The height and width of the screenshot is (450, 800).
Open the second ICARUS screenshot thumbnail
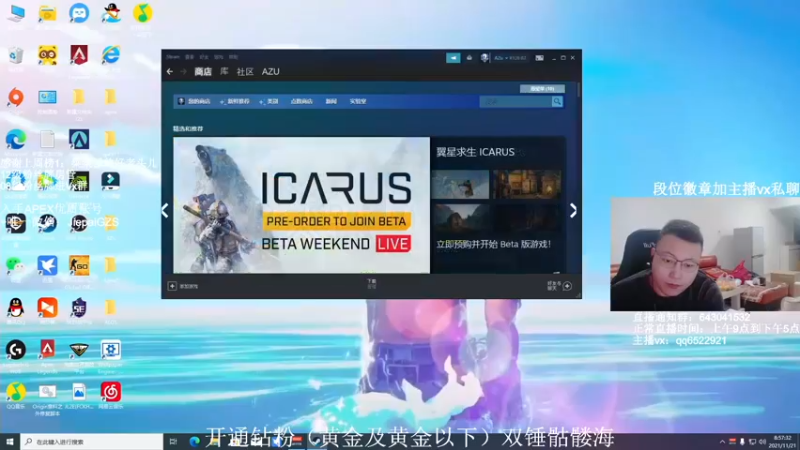[528, 184]
